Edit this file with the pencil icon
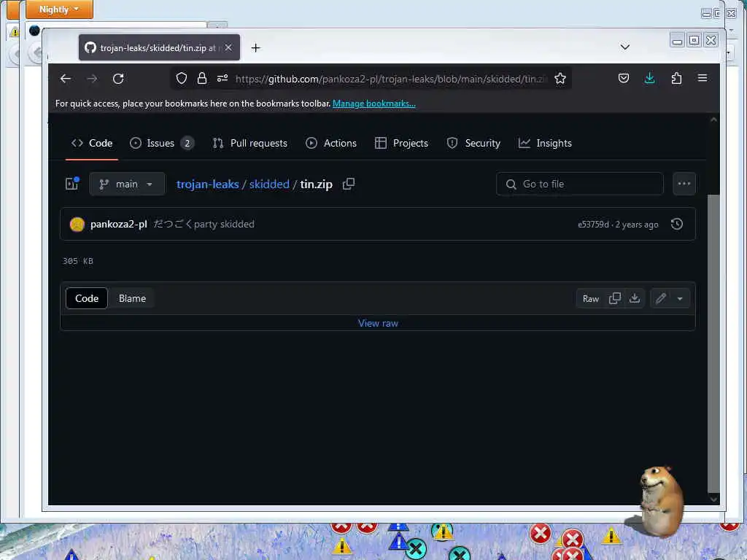Screen dimensions: 747x560 pos(660,298)
